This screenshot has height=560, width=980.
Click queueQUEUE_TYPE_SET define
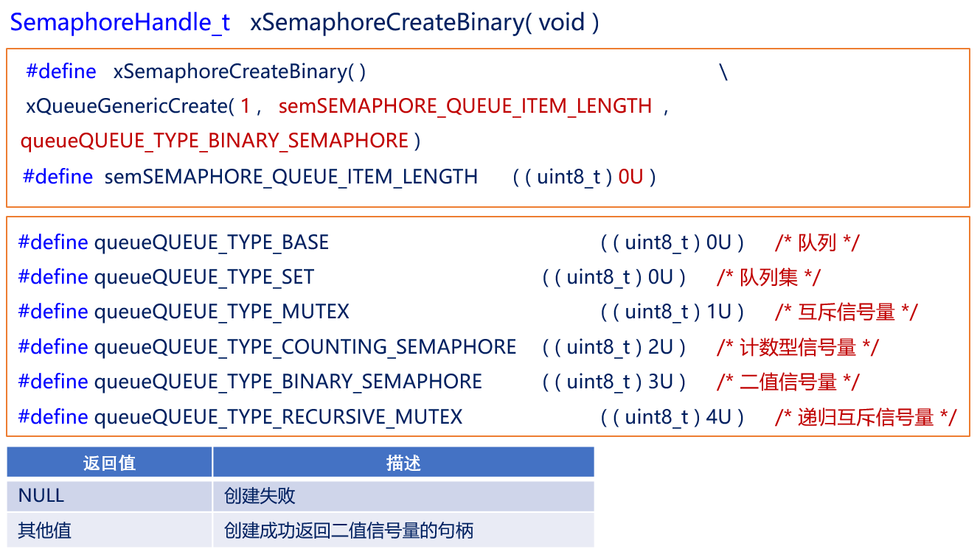pyautogui.click(x=166, y=277)
